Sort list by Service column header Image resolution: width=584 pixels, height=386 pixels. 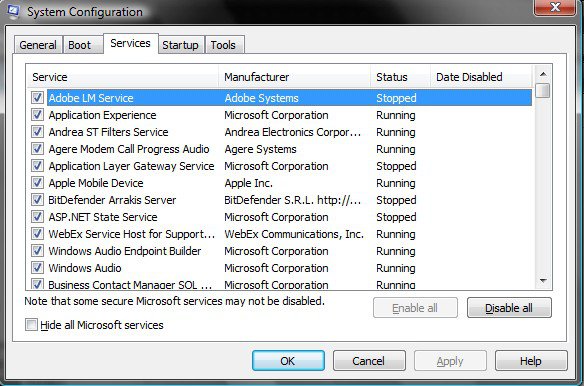point(123,77)
